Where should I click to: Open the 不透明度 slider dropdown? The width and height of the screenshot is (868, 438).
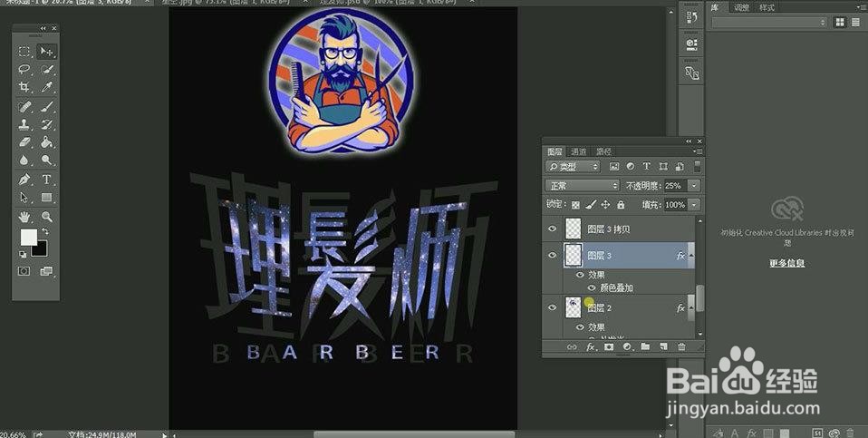tap(695, 186)
